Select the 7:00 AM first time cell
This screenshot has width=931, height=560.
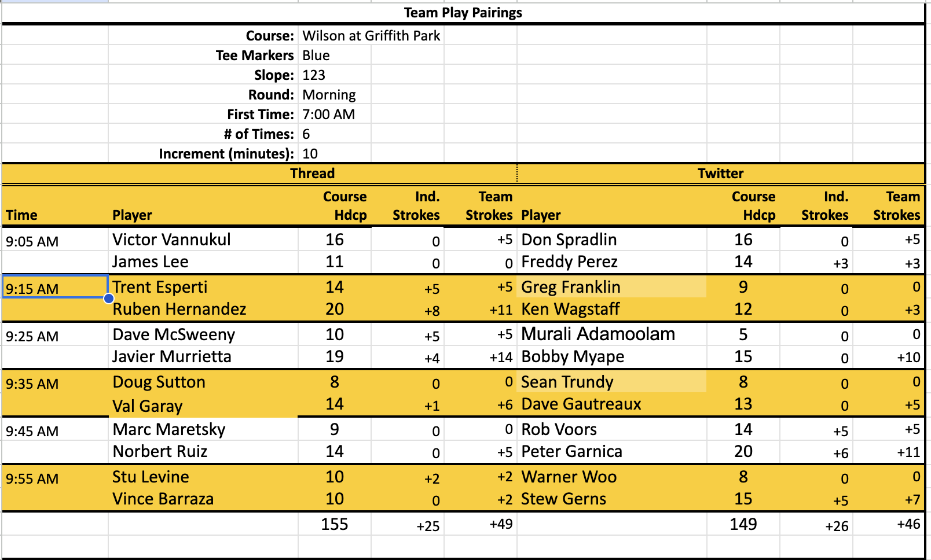[x=328, y=115]
